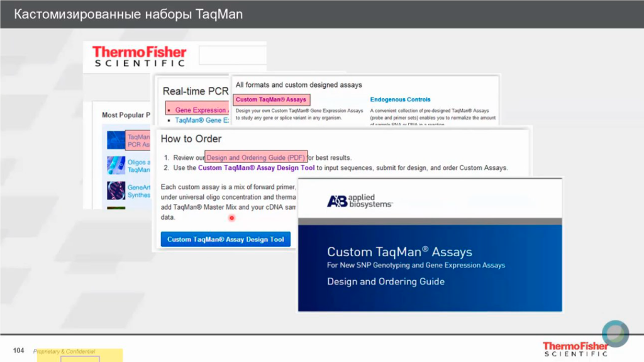The height and width of the screenshot is (362, 644).
Task: Click the TaqMan Gene Expression bullet link
Action: coord(197,120)
